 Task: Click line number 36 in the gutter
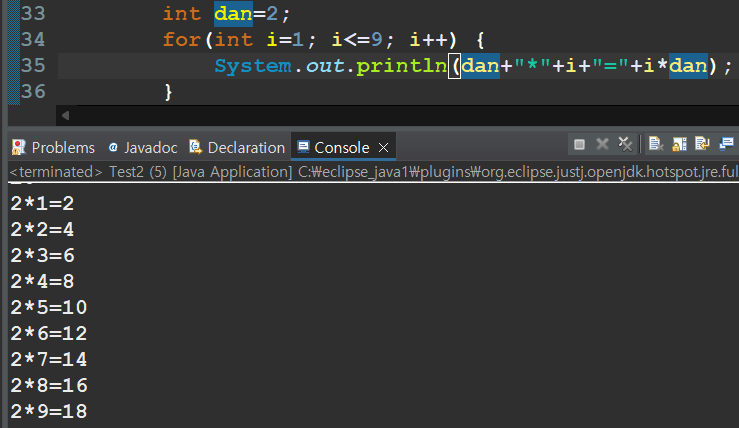click(x=33, y=91)
